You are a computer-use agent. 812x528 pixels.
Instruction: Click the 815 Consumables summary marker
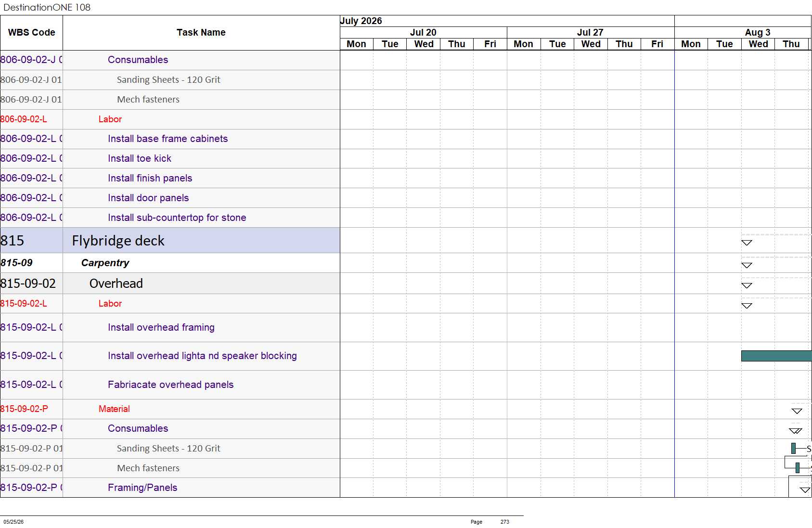[796, 431]
